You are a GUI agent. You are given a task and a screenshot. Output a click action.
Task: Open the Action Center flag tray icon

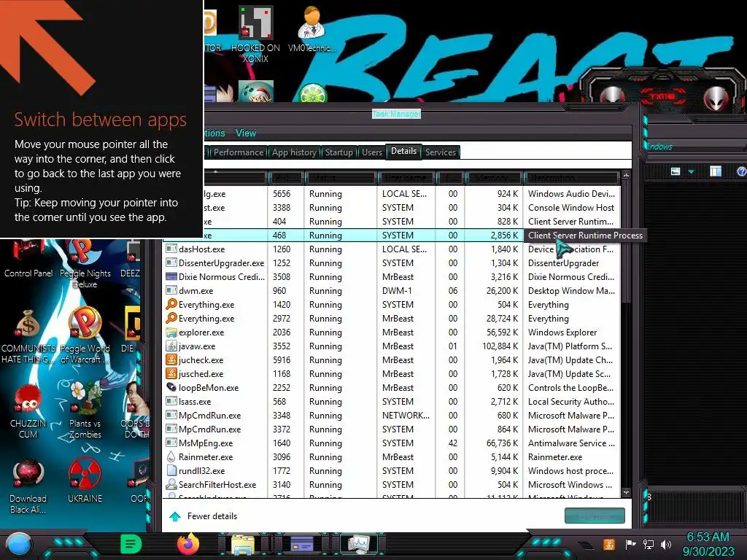click(x=630, y=544)
